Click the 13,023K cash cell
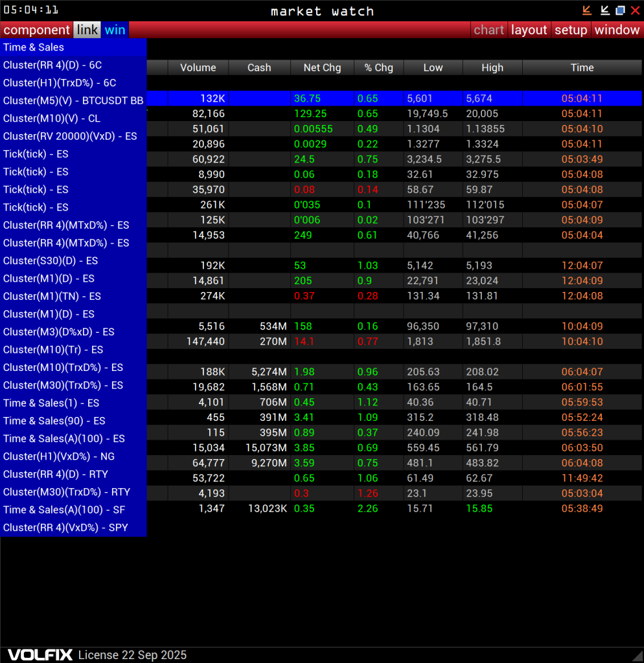The image size is (644, 663). 259,509
